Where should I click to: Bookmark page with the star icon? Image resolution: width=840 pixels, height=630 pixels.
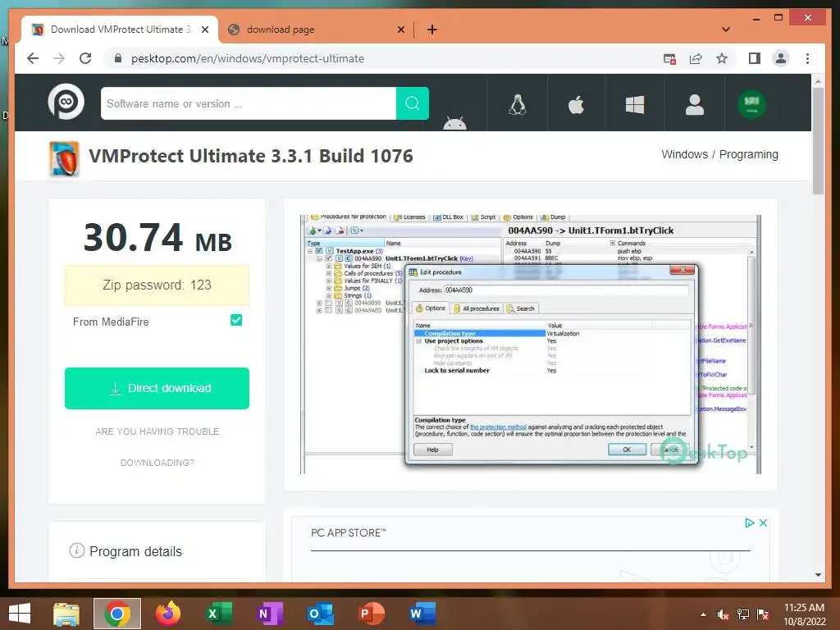722,58
